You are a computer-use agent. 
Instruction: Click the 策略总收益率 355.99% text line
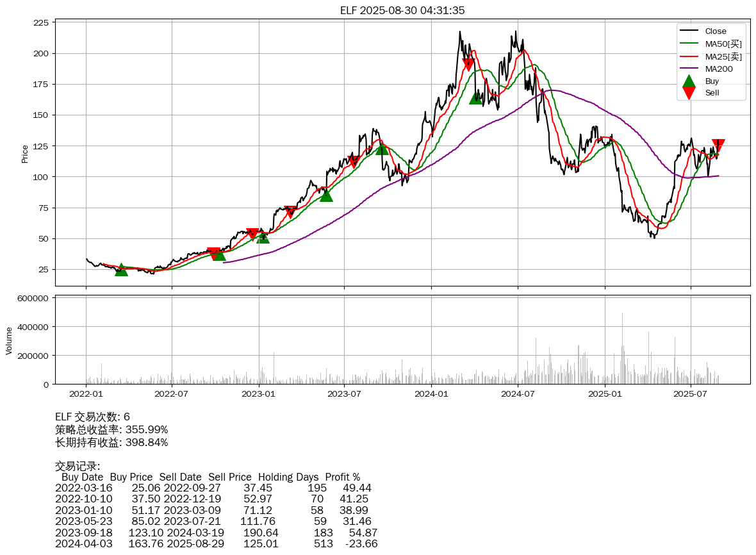(111, 429)
